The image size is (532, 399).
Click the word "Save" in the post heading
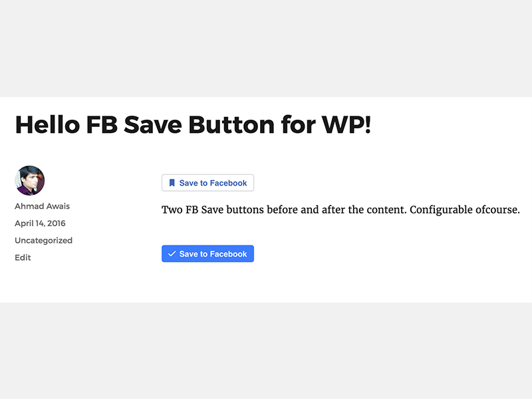point(153,125)
